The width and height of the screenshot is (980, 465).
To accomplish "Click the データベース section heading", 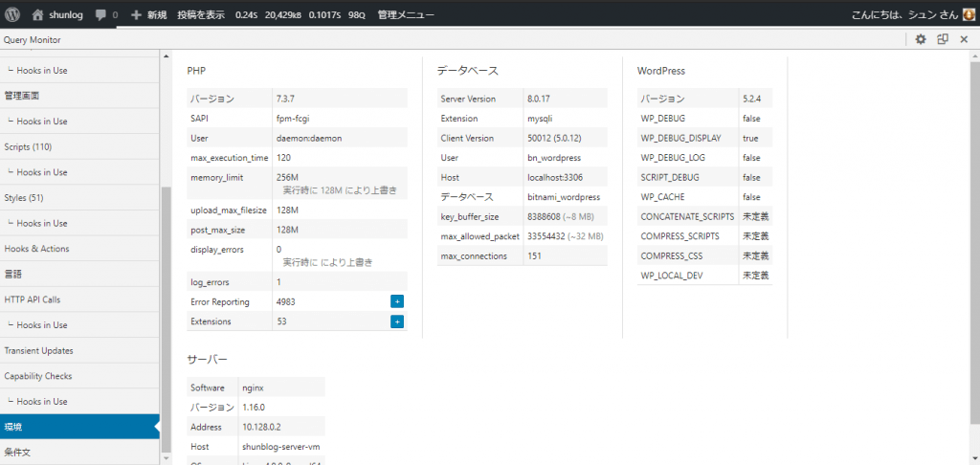I will pyautogui.click(x=467, y=71).
